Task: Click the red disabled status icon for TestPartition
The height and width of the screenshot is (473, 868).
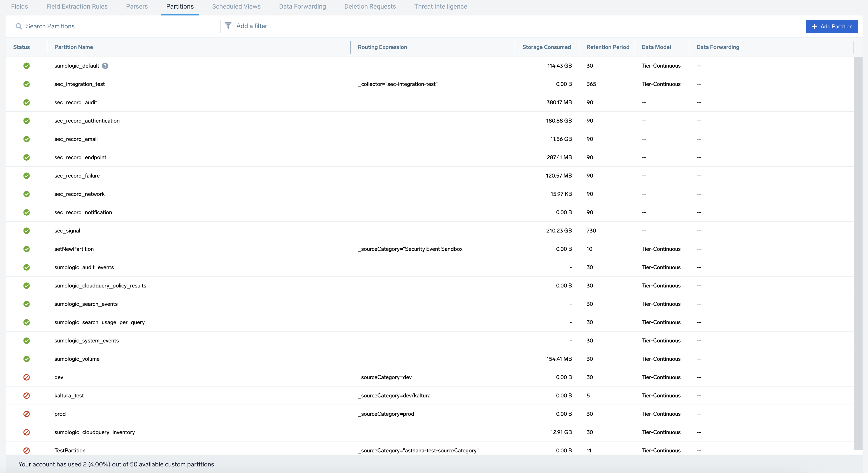Action: [27, 450]
